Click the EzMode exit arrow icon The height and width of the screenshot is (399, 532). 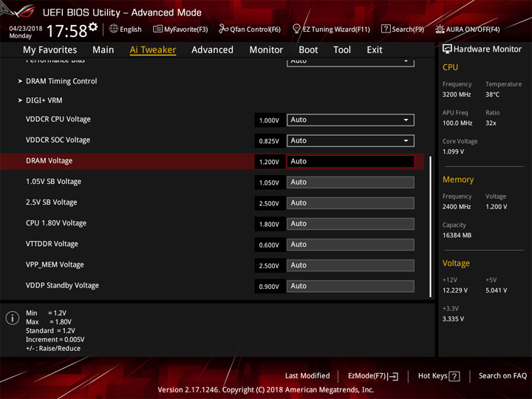[x=394, y=376]
